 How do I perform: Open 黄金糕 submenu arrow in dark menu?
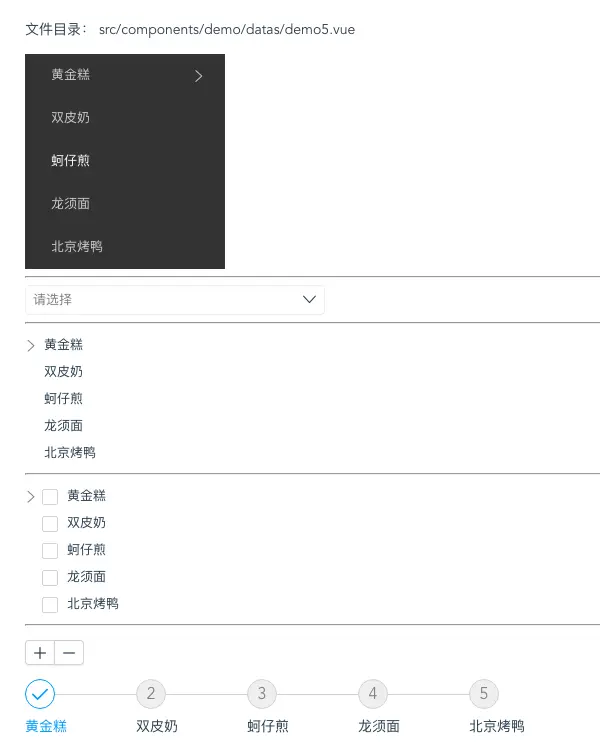click(198, 76)
